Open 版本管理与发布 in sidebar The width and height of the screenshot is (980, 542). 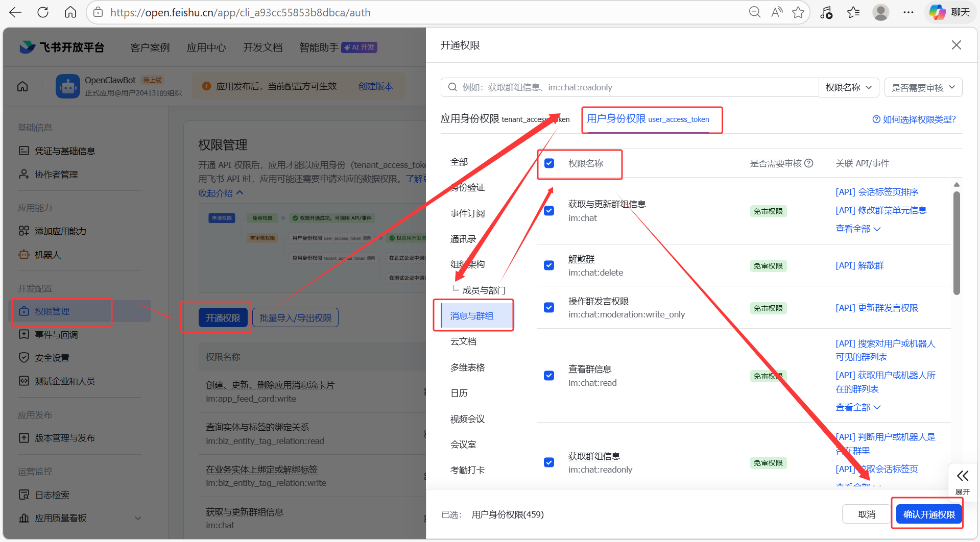click(64, 438)
